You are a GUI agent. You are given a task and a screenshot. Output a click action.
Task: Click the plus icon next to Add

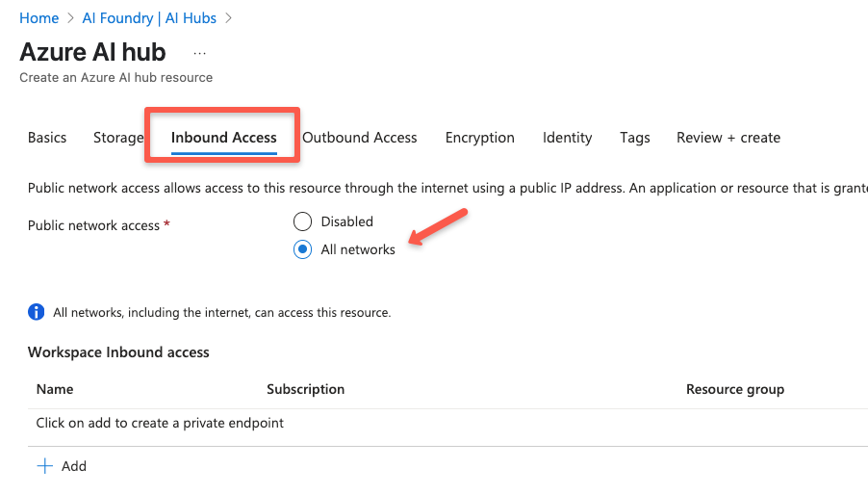click(45, 466)
